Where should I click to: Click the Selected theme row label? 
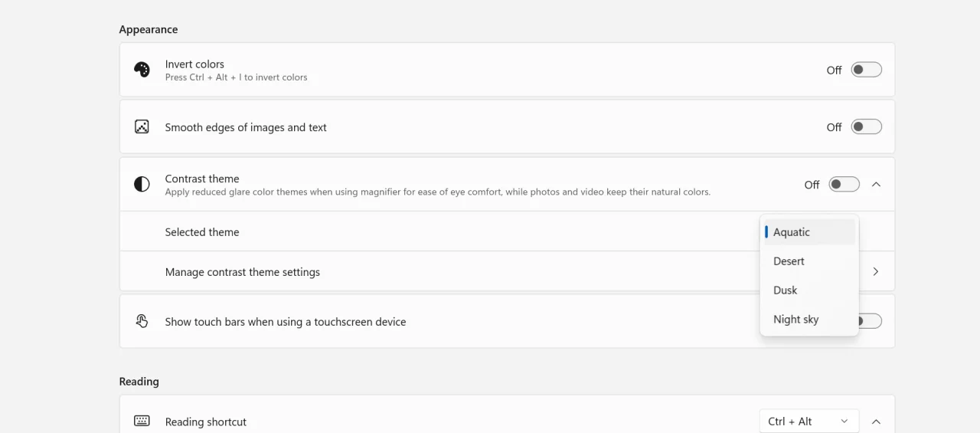(x=202, y=232)
